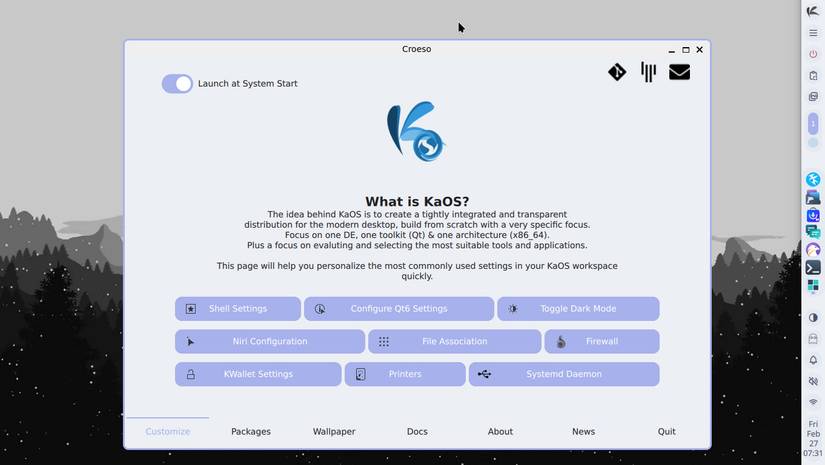The width and height of the screenshot is (825, 465).
Task: Click the date and time clock in panel
Action: click(813, 438)
